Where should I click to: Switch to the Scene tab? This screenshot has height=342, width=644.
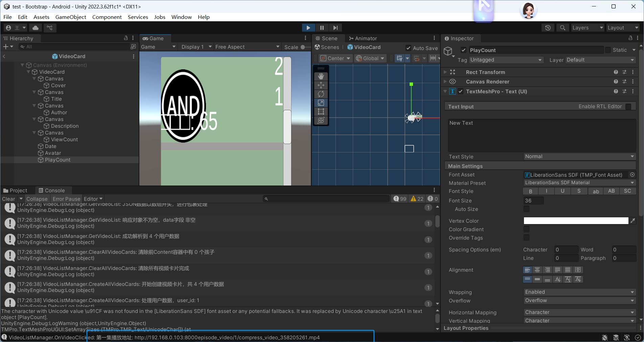[326, 39]
